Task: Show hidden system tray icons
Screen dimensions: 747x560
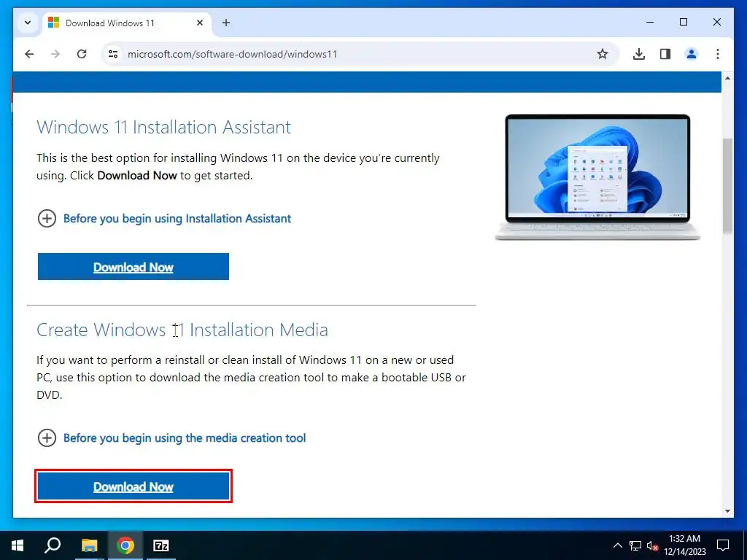Action: coord(617,545)
